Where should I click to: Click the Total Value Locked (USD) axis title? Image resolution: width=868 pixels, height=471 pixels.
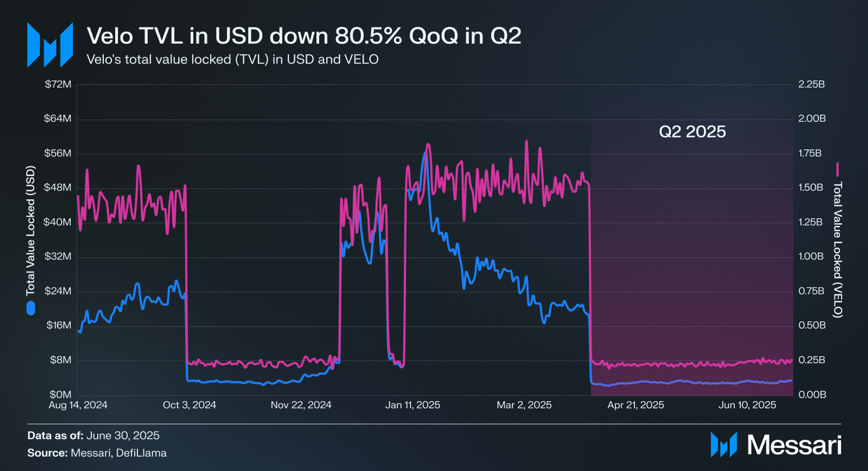(x=31, y=230)
